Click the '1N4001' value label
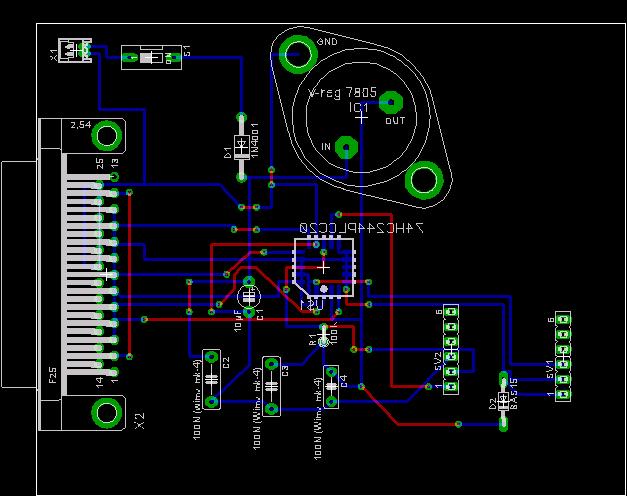The height and width of the screenshot is (496, 627). point(255,140)
